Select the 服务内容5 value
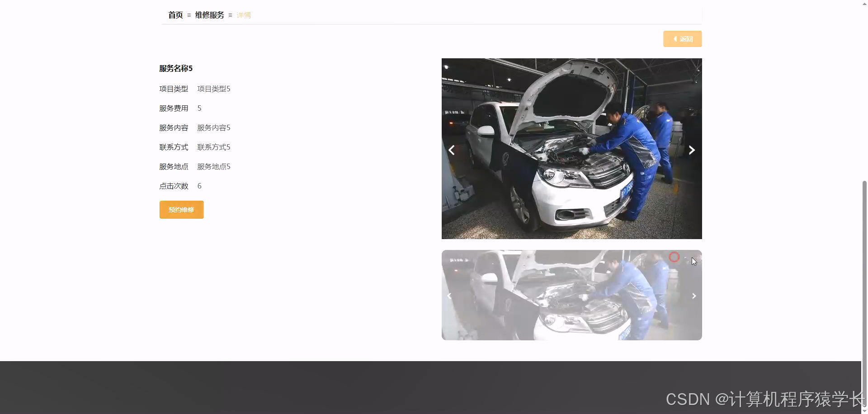This screenshot has height=414, width=868. click(214, 128)
